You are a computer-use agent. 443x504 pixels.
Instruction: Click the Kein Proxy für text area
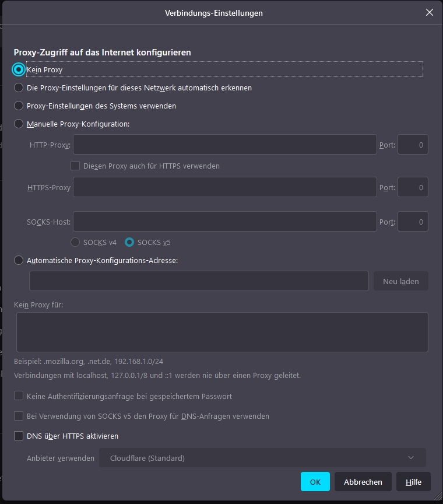(222, 332)
